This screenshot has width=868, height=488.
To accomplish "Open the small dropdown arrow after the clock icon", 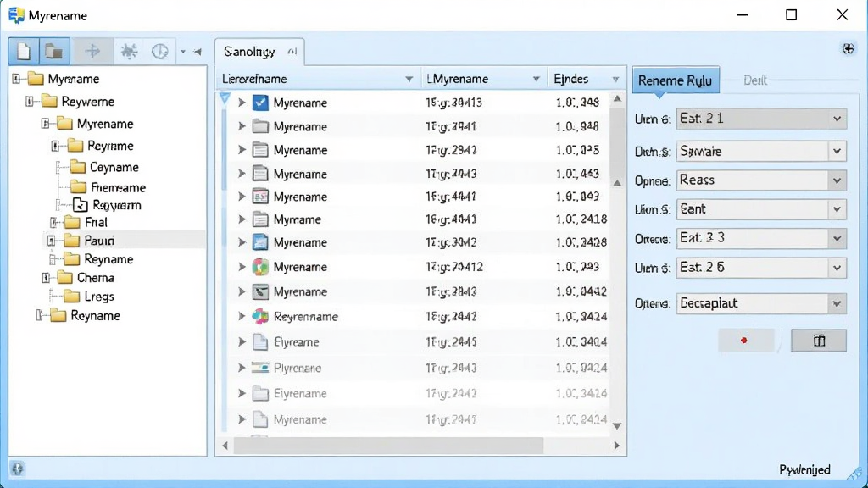I will [x=183, y=52].
